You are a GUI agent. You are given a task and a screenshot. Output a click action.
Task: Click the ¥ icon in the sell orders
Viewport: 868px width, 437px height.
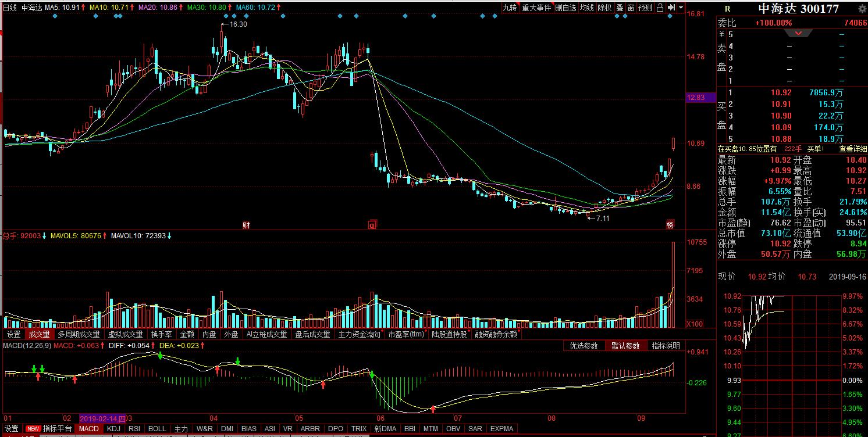(721, 34)
